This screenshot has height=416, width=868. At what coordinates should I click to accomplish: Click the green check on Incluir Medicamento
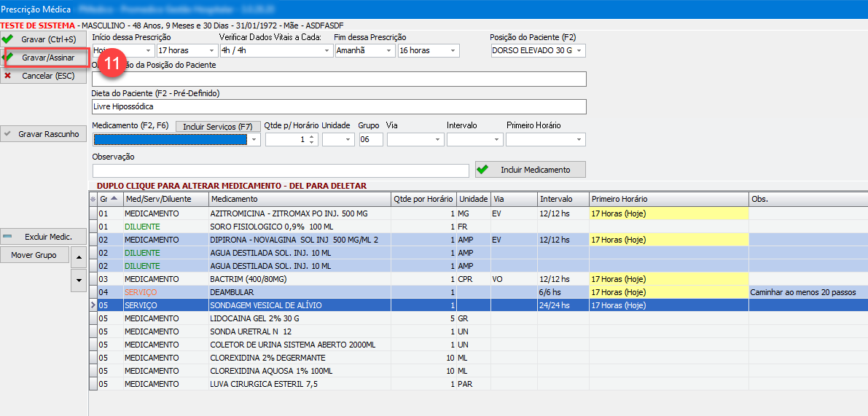pyautogui.click(x=482, y=170)
